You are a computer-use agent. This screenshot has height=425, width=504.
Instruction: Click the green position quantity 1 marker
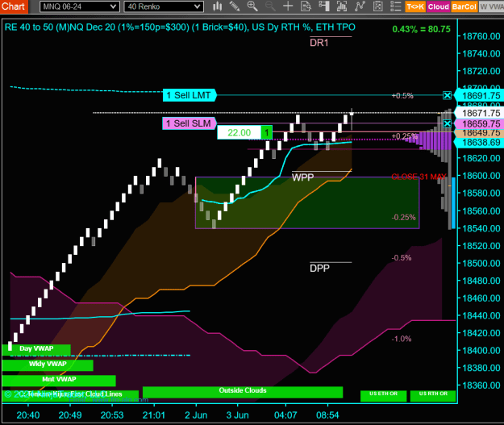click(266, 132)
